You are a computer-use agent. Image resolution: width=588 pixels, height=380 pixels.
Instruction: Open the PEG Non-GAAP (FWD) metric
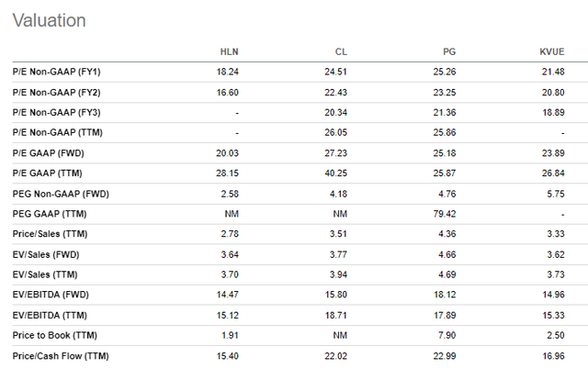pyautogui.click(x=62, y=195)
